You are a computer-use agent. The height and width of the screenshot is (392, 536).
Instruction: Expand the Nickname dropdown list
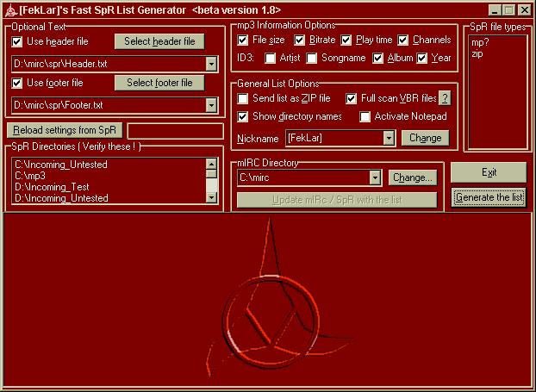pos(389,139)
